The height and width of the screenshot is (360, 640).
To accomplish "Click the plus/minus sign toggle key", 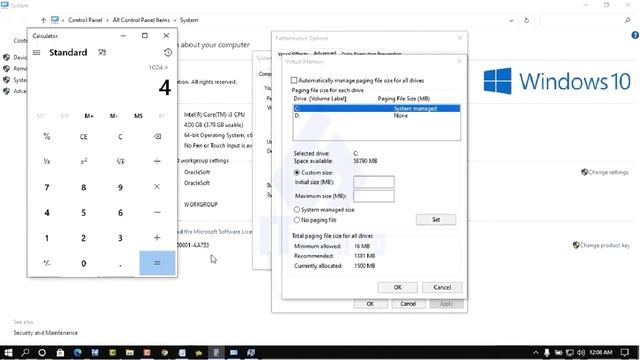I will [x=47, y=263].
